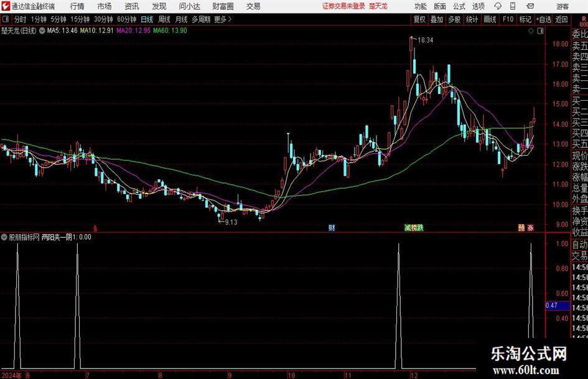Select the 日线 daily period
The height and width of the screenshot is (379, 588).
[x=147, y=19]
